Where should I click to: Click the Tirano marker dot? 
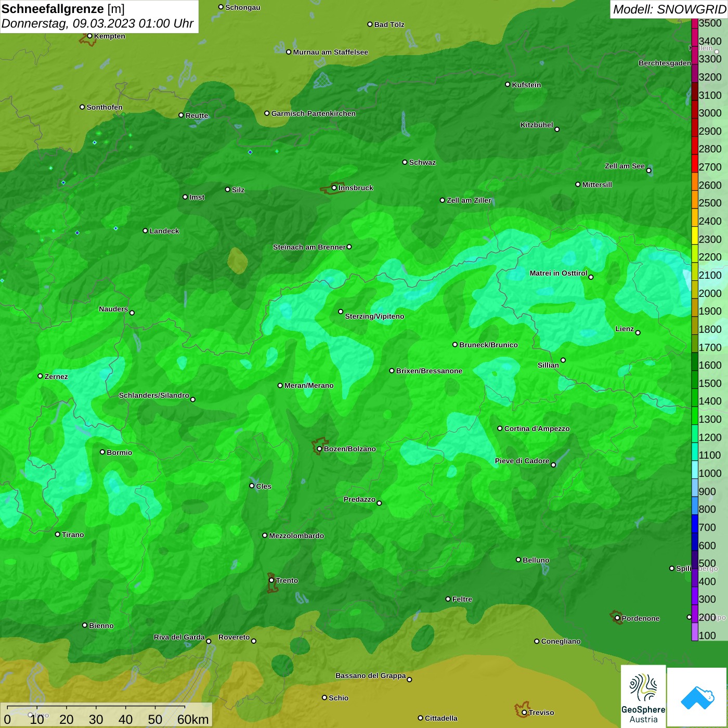(58, 534)
